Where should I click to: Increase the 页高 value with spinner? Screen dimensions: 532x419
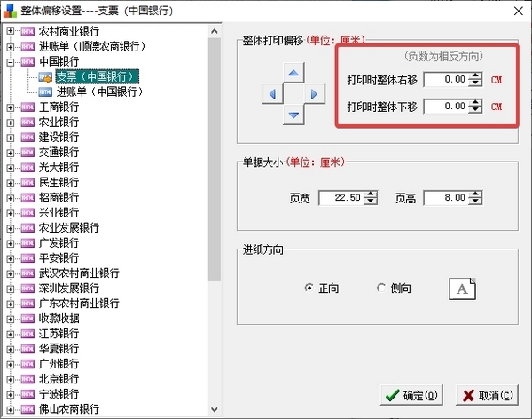pos(475,194)
